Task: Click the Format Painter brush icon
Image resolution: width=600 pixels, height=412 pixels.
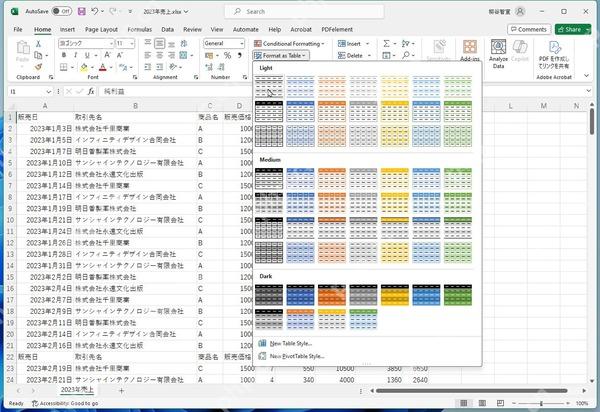Action: point(38,67)
